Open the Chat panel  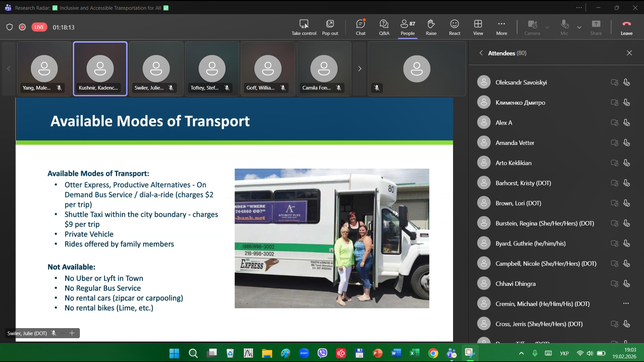(360, 27)
